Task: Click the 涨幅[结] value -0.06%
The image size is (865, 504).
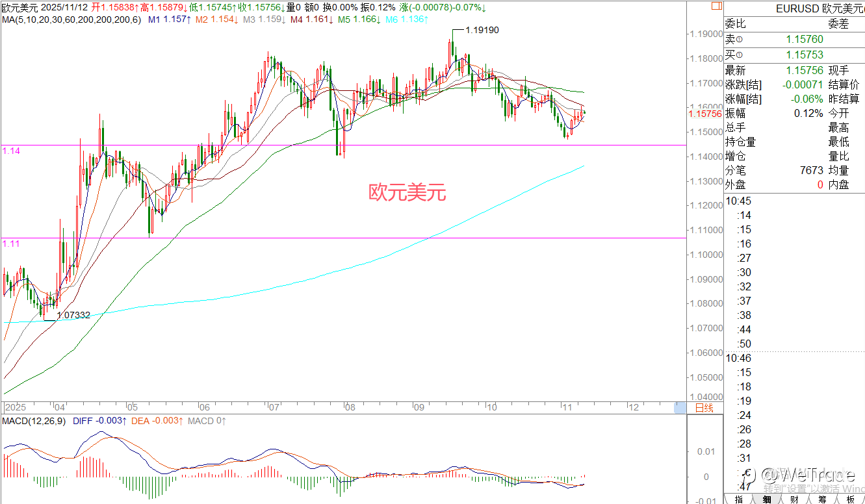Action: pyautogui.click(x=807, y=99)
